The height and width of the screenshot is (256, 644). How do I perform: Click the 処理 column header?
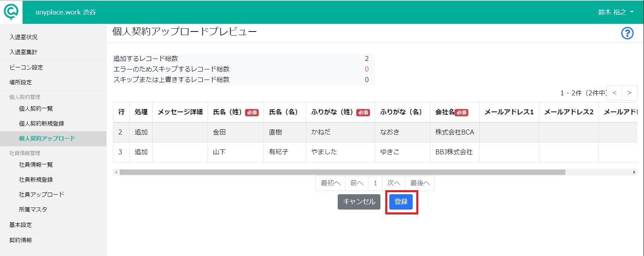(x=141, y=112)
